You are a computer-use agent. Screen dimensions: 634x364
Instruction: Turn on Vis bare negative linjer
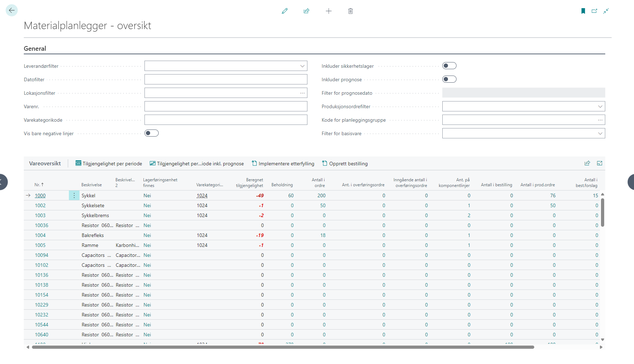[x=152, y=133]
